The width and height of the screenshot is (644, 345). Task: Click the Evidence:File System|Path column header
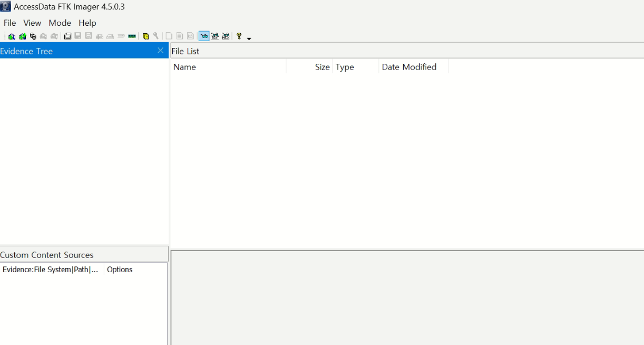click(52, 270)
